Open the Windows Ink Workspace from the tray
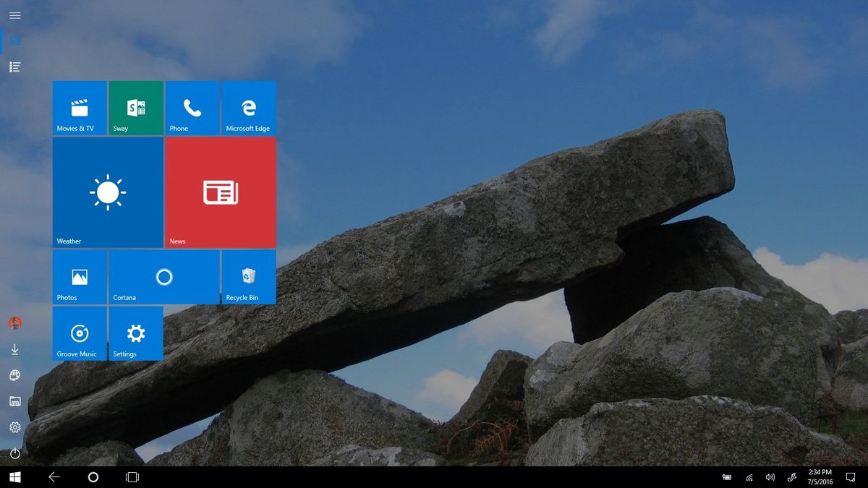Screen dimensions: 868x488 tap(791, 477)
